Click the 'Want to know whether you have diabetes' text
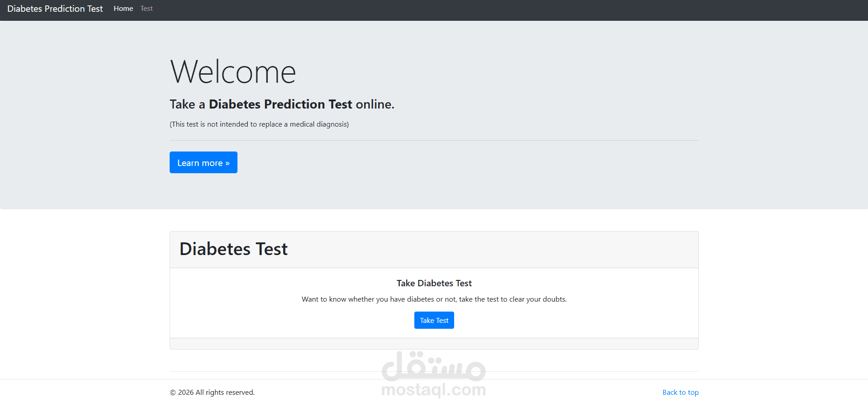The image size is (868, 407). (434, 299)
